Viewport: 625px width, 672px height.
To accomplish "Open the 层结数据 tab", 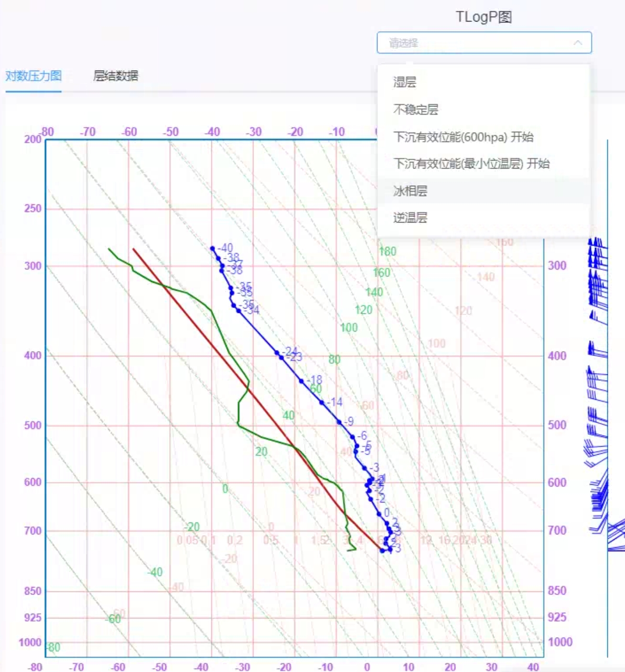I will click(x=116, y=76).
